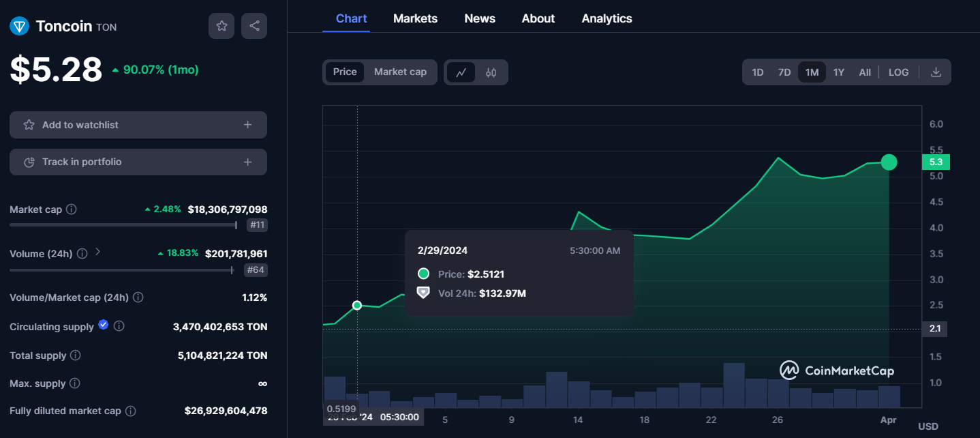Click the Market cap rank progress bar

point(123,224)
